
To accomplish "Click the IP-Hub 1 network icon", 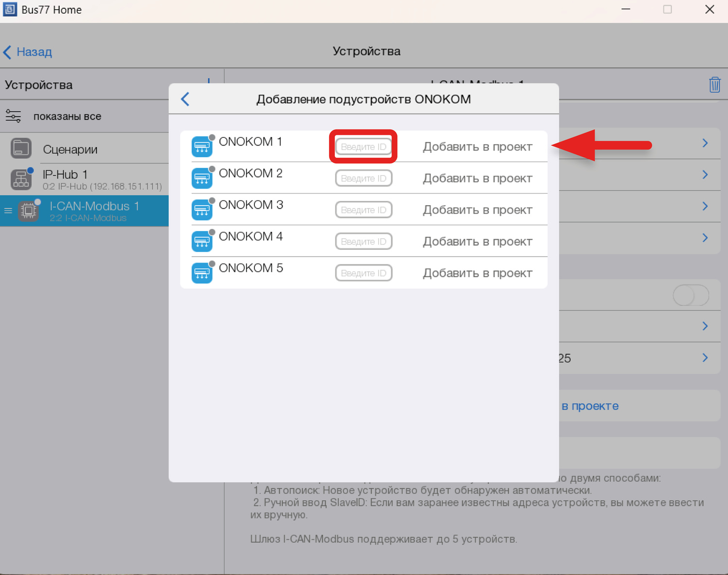I will [x=21, y=180].
